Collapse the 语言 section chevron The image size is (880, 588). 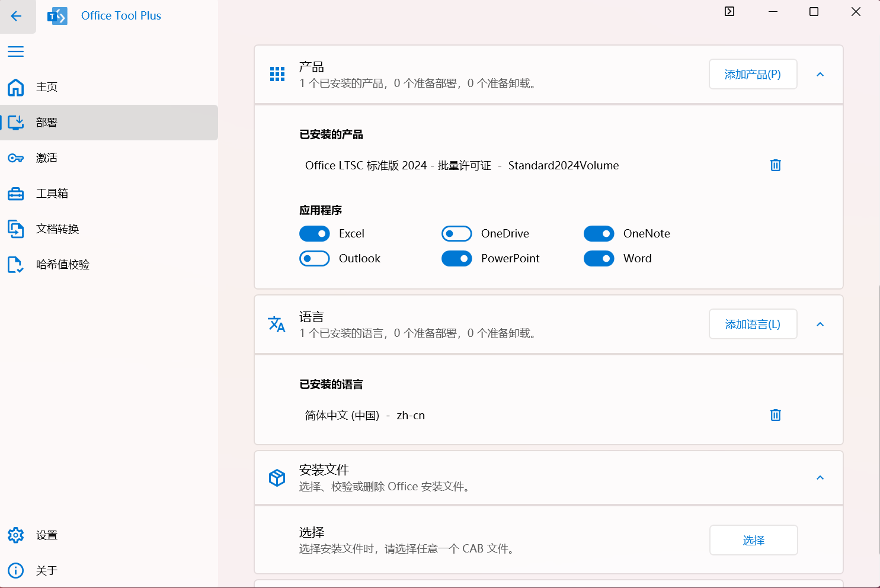pos(820,324)
